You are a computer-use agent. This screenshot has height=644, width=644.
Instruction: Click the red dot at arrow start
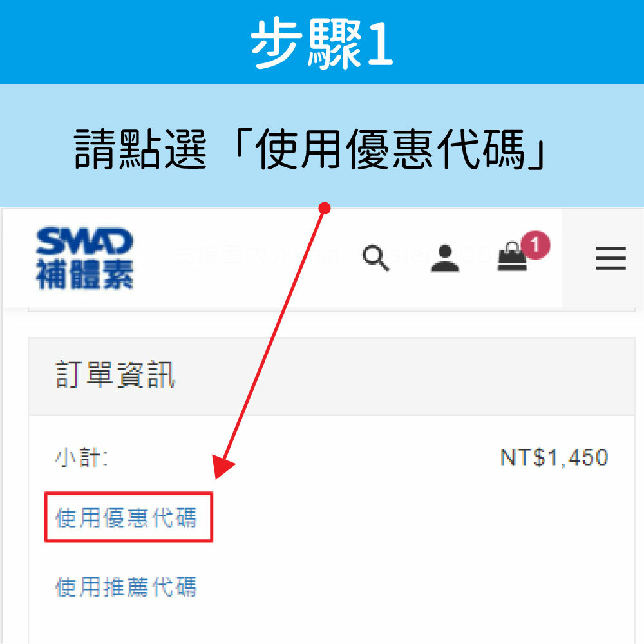click(x=325, y=208)
